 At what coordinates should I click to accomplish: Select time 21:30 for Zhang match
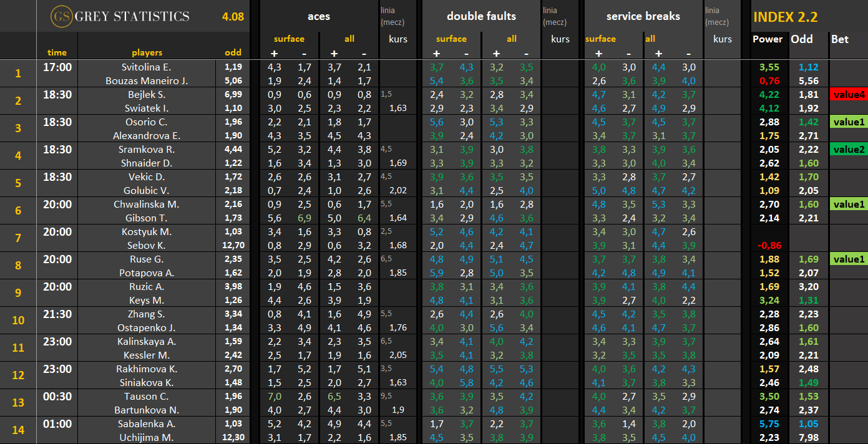pyautogui.click(x=57, y=314)
